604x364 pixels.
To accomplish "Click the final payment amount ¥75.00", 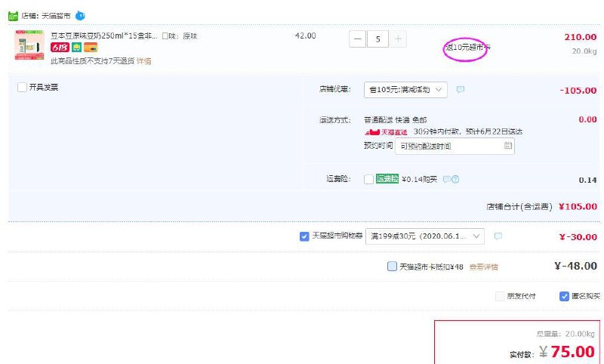I will (567, 352).
